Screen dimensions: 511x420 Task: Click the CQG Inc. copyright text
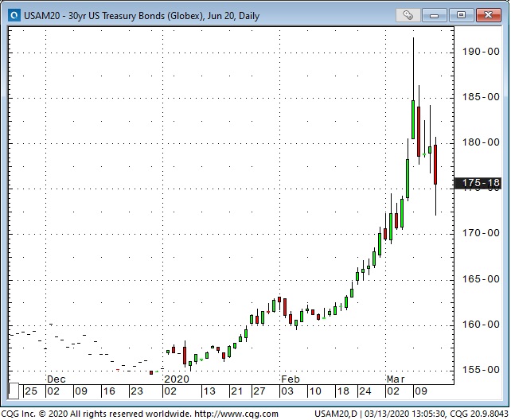click(x=96, y=414)
